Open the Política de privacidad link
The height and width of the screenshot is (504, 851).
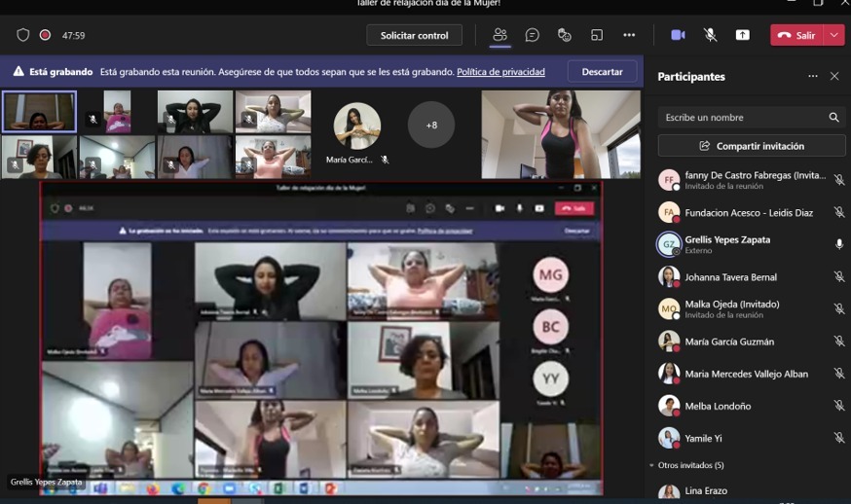click(x=500, y=72)
